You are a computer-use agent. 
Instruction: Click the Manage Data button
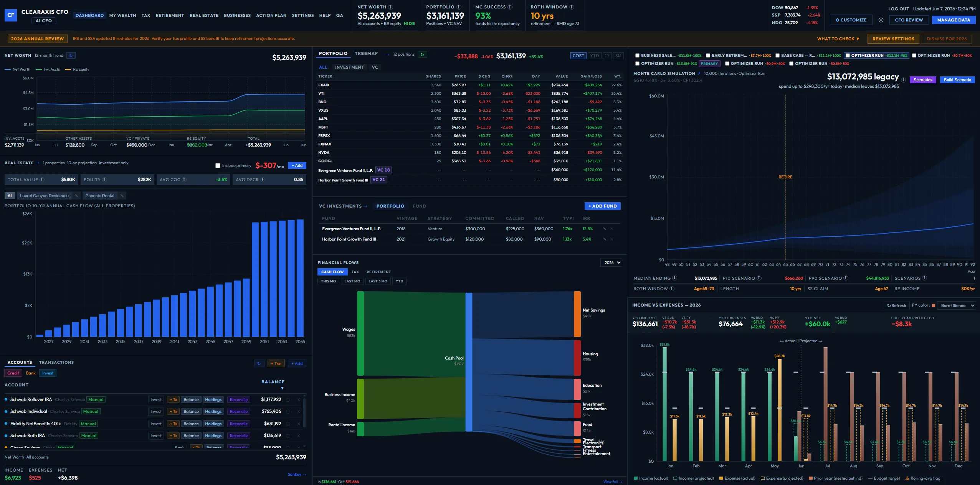[x=954, y=20]
